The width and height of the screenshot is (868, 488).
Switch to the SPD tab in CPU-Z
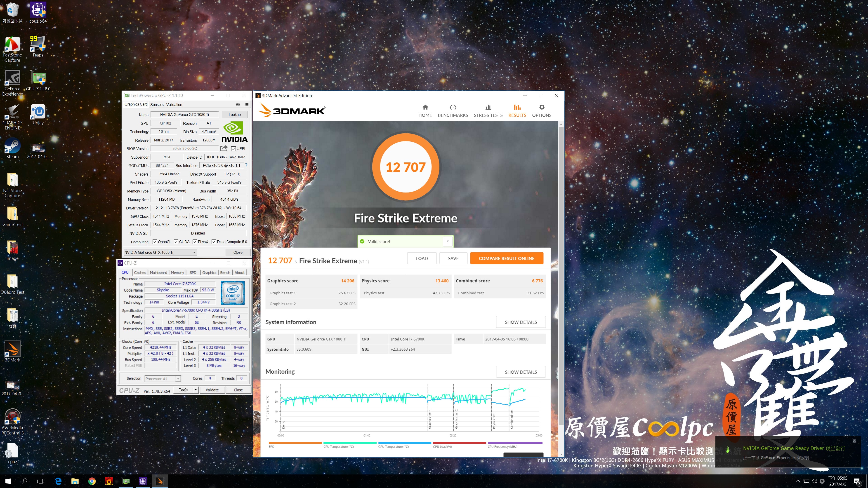[193, 272]
